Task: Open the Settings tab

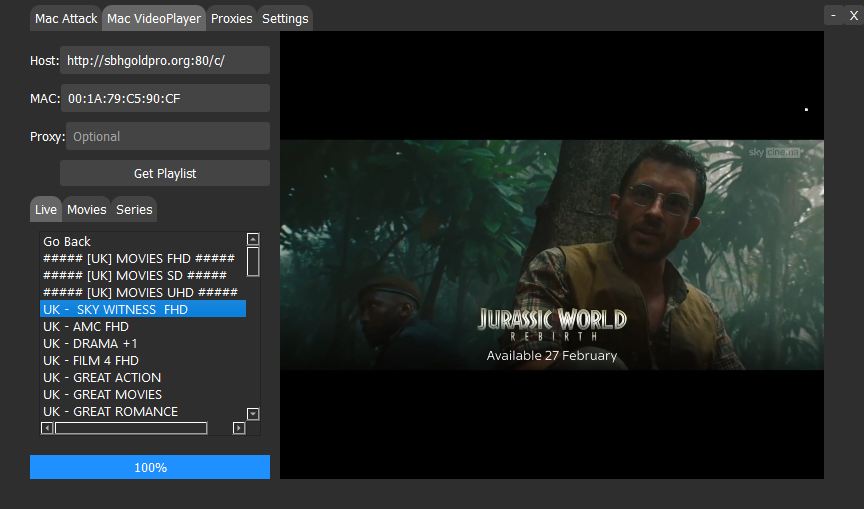Action: point(285,18)
